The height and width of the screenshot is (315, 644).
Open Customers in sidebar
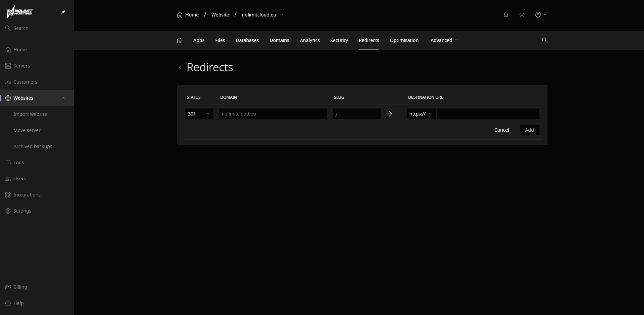point(37,82)
